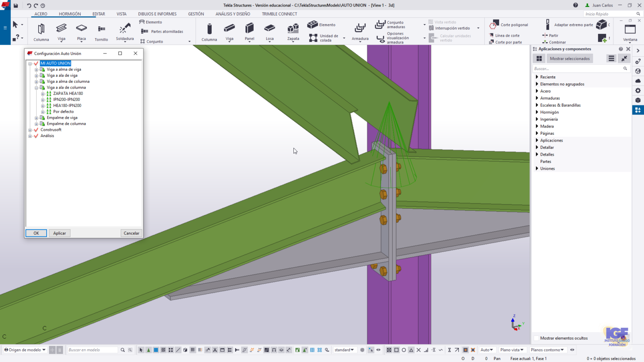Activate the Soldadura weld tool

[125, 32]
